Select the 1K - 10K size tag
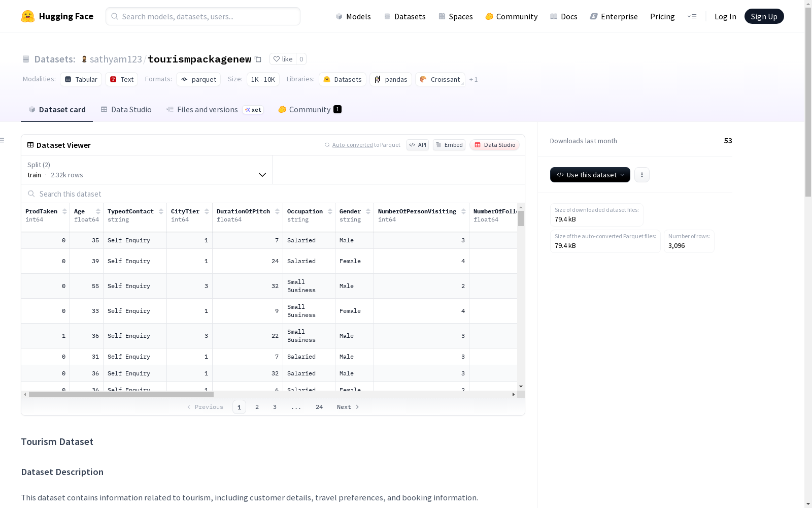 pyautogui.click(x=263, y=79)
